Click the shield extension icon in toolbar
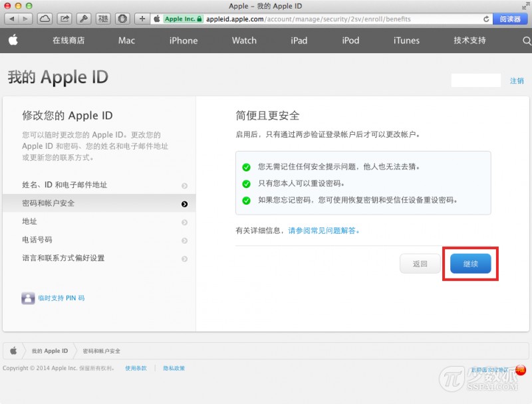Screen dimensions: 532x404 coord(123,19)
